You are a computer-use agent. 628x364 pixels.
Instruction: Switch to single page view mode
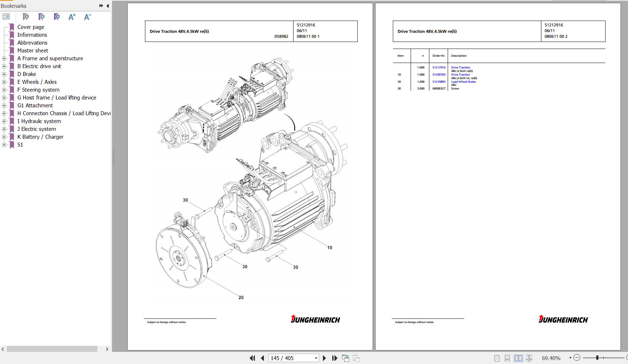click(x=497, y=358)
